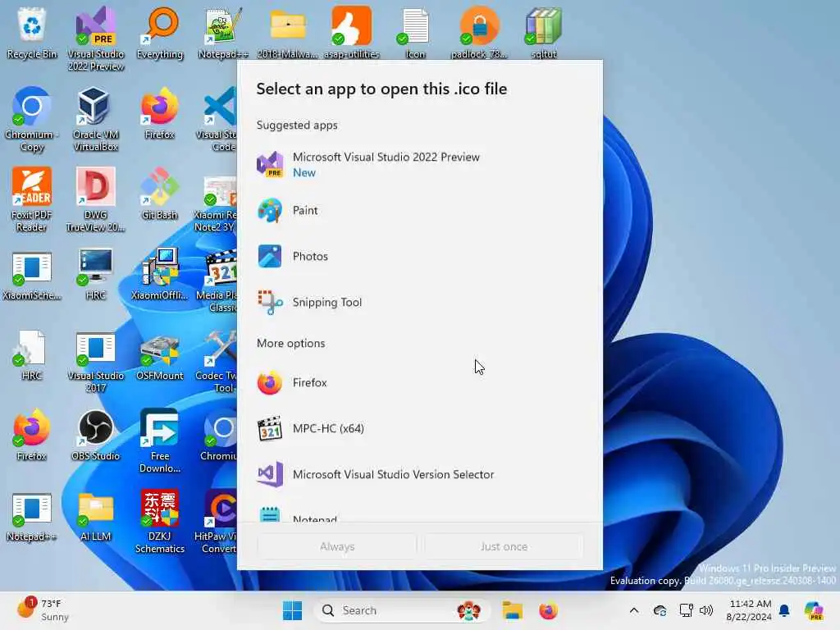Open the sqltut desktop archive
Viewport: 840px width, 630px height.
544,33
